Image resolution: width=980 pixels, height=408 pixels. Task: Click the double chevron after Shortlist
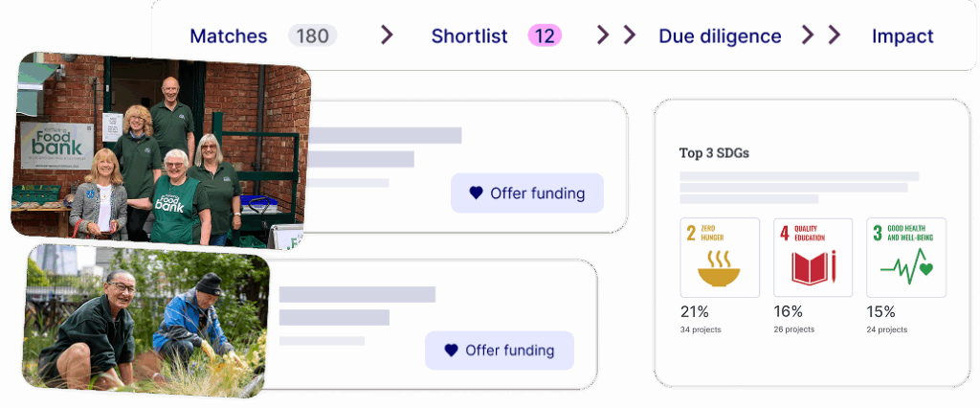coord(615,35)
